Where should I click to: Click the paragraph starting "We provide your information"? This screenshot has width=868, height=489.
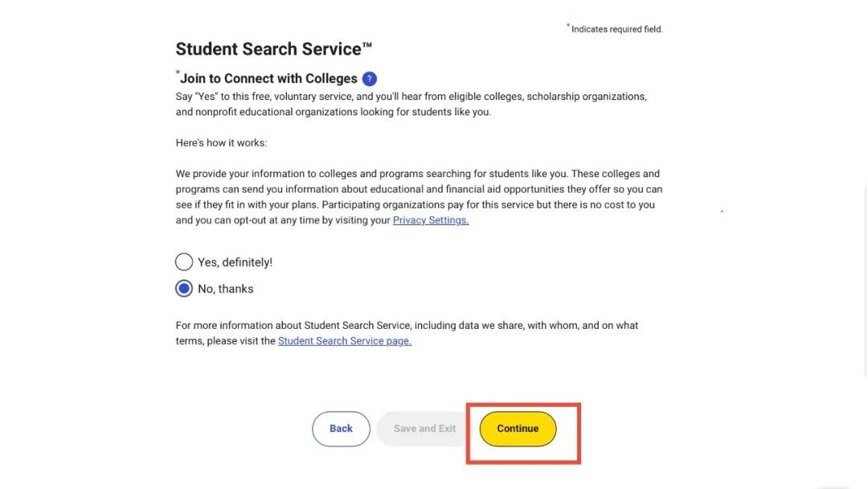click(x=419, y=196)
